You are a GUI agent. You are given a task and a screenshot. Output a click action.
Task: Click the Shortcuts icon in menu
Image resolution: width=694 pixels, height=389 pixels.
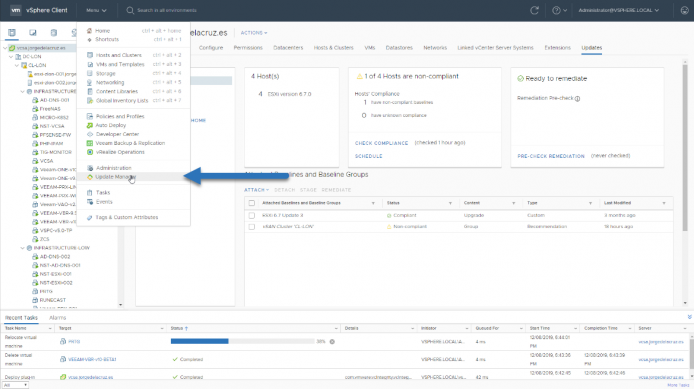[x=89, y=39]
